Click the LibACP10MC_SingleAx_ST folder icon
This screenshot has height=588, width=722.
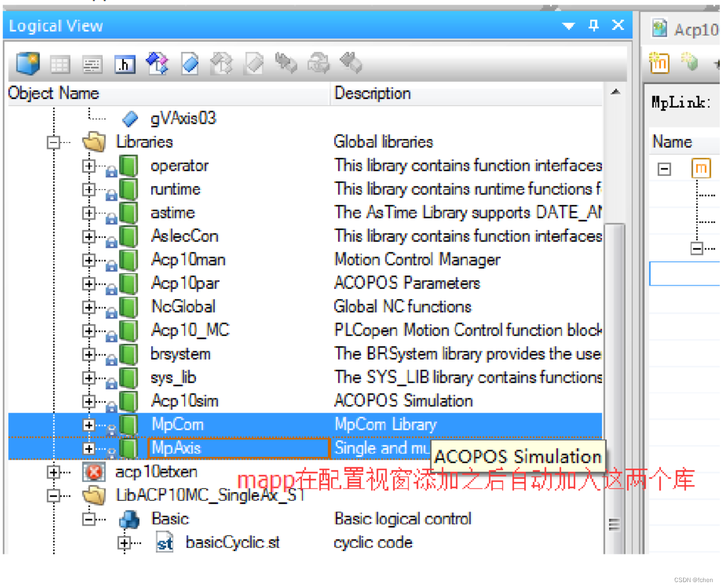[x=94, y=496]
